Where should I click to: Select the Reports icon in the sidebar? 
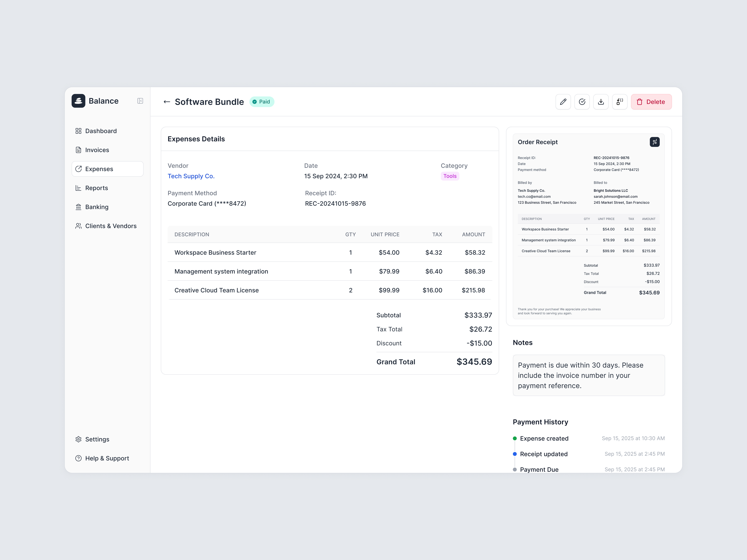point(78,188)
